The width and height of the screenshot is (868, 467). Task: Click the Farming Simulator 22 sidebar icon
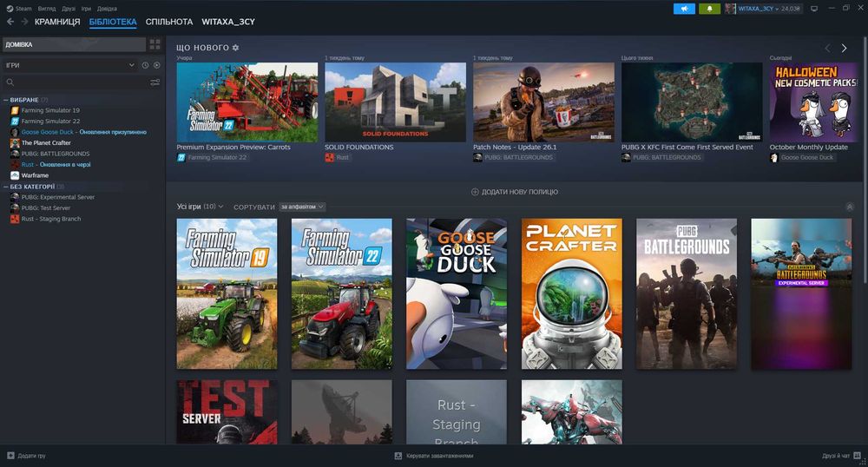coord(15,122)
